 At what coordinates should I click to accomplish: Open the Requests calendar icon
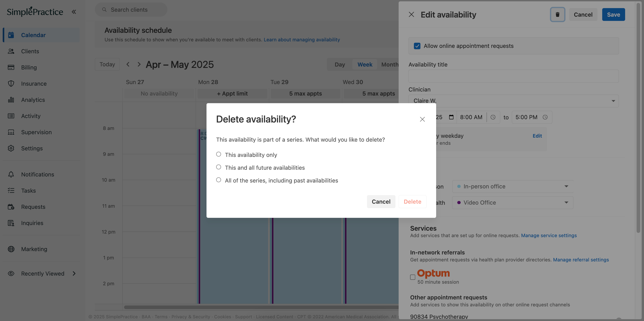[x=11, y=207]
